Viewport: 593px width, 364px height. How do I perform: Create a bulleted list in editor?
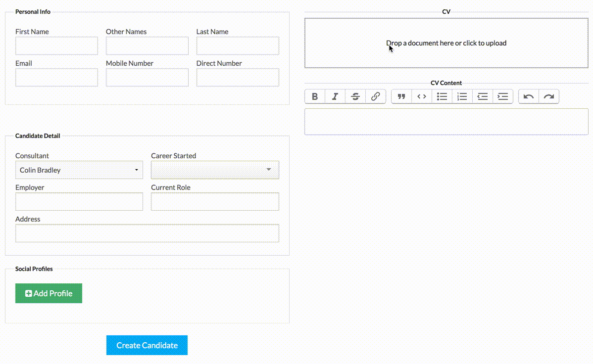tap(442, 96)
